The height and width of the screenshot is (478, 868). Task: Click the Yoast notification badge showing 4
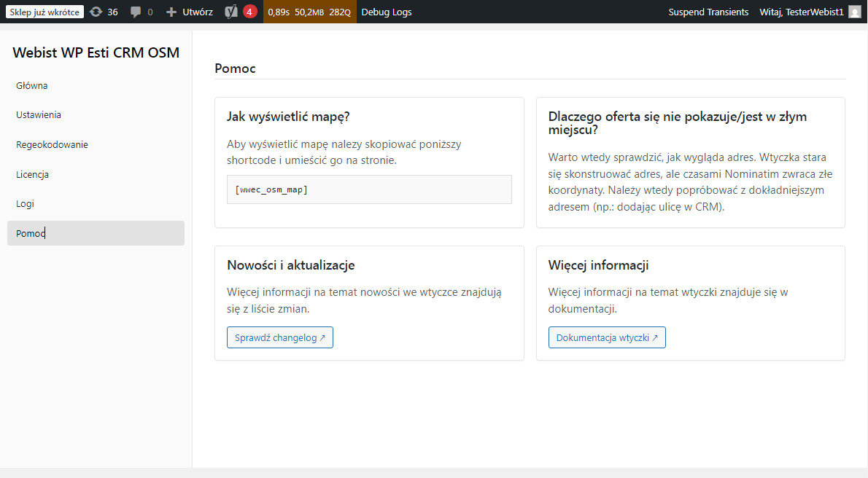coord(249,12)
